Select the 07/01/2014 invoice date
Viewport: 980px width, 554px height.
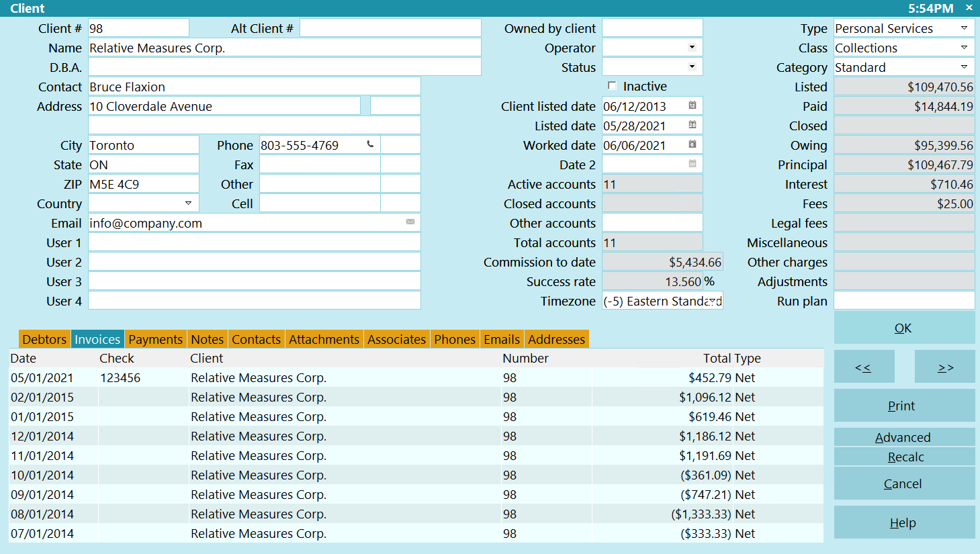tap(42, 533)
